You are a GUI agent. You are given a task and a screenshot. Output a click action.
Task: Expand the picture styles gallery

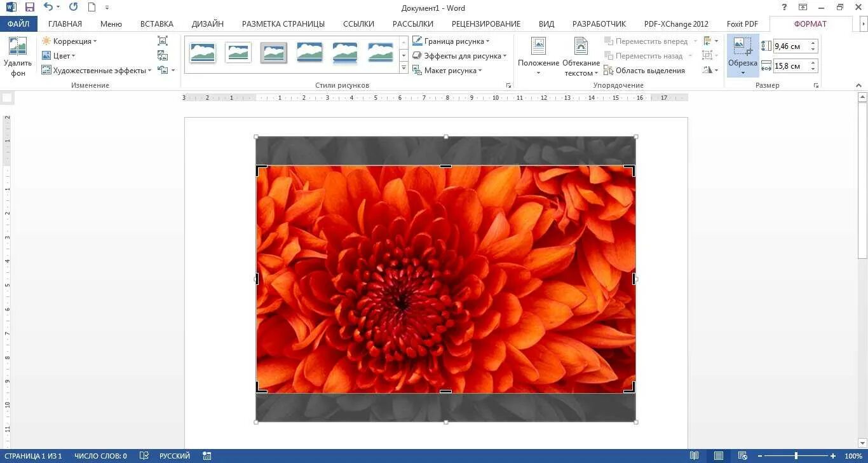[403, 67]
